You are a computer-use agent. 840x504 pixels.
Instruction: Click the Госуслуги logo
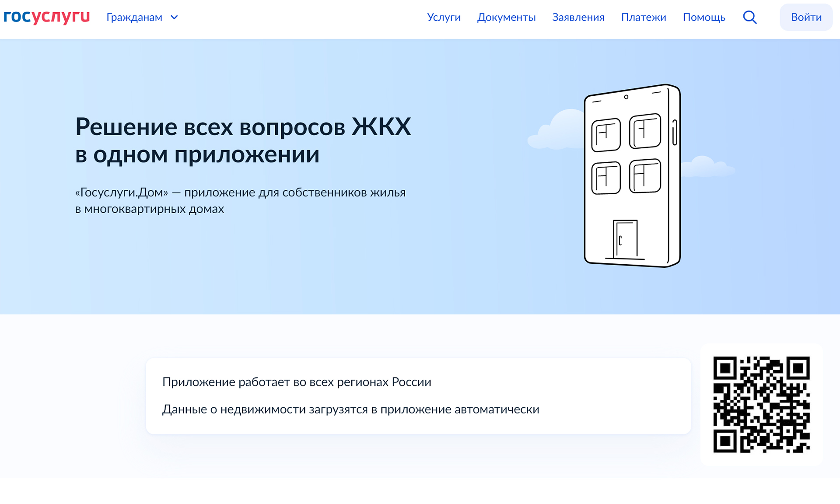[x=46, y=17]
